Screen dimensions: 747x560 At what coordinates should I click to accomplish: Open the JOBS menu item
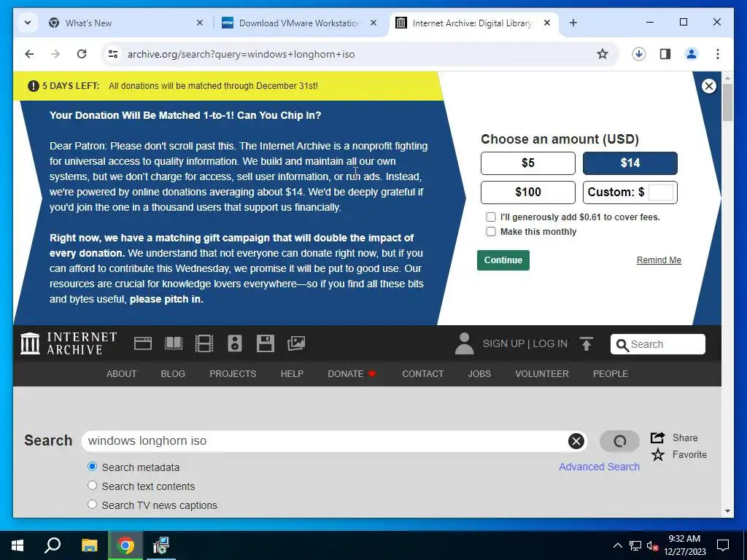(479, 374)
